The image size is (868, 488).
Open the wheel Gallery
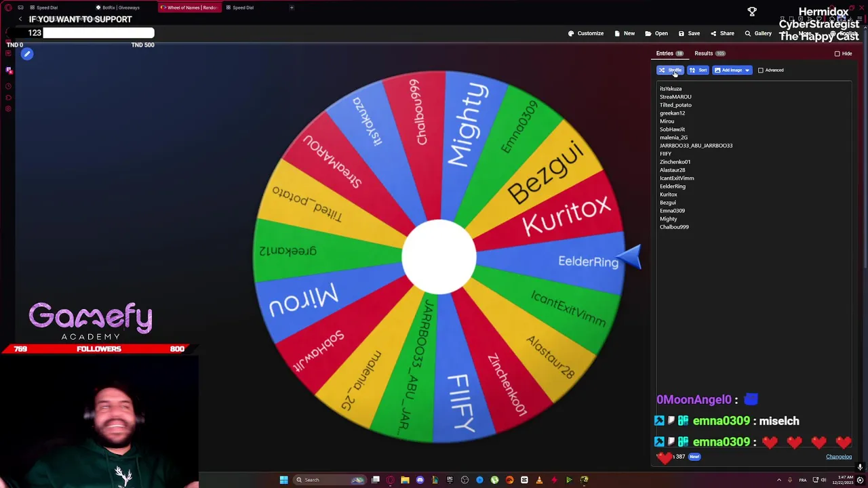coord(758,33)
